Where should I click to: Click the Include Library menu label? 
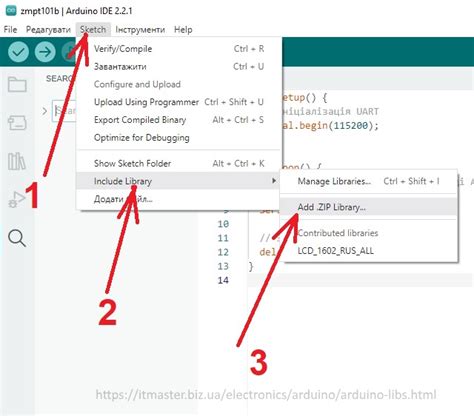tap(123, 181)
